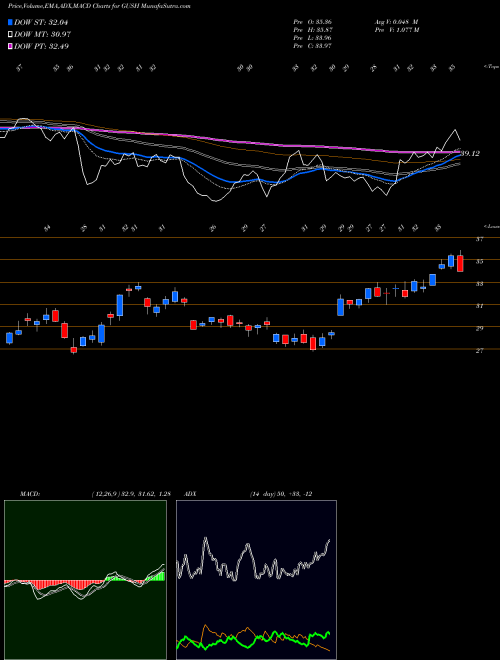Viewport: 500px width, 660px height.
Task: Click the ADX indicator chart panel
Action: point(256,580)
